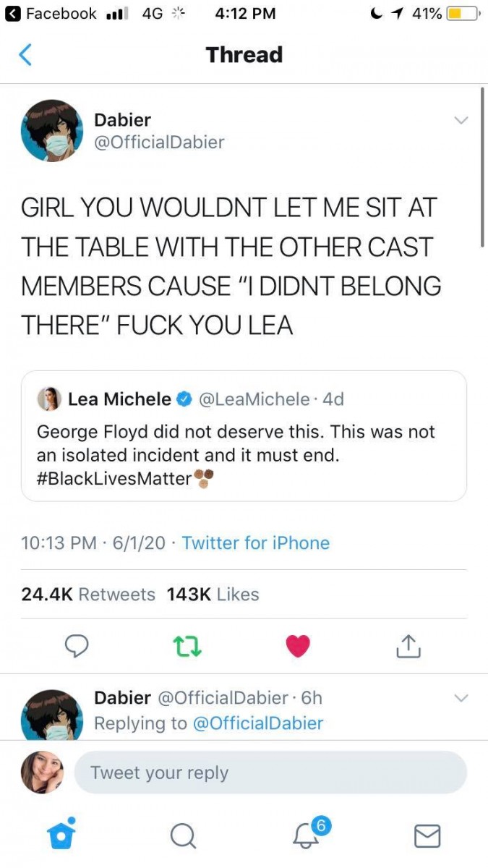
Task: Expand the chevron menu on the reply tweet
Action: [x=461, y=698]
